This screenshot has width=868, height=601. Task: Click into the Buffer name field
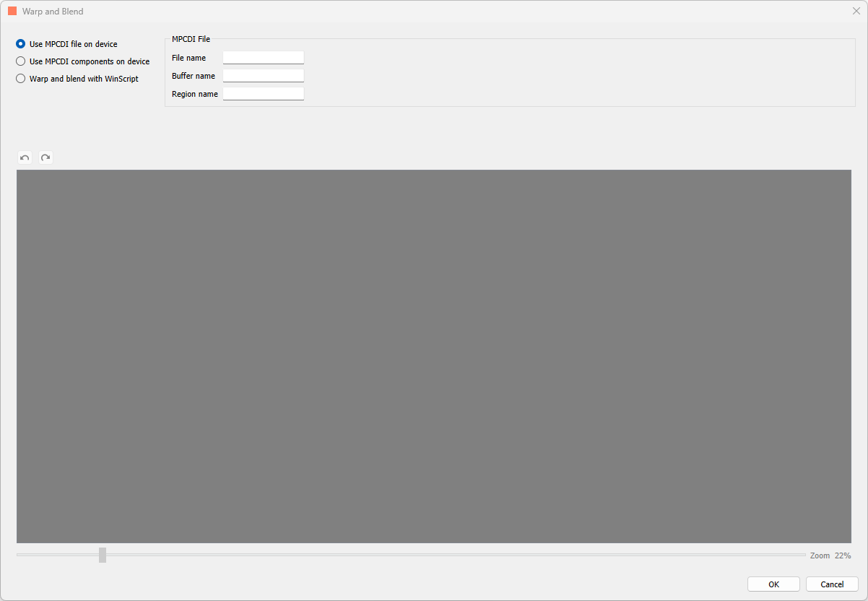coord(263,76)
